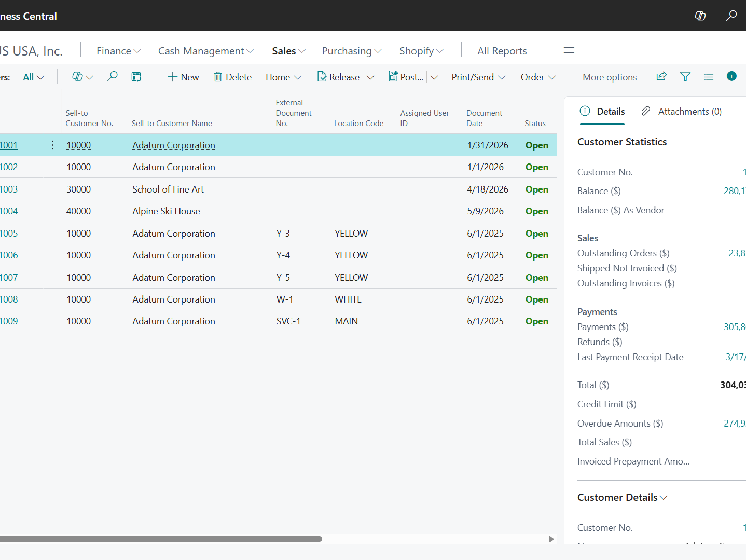This screenshot has width=746, height=560.
Task: Toggle the filter pane funnel icon
Action: coord(685,77)
